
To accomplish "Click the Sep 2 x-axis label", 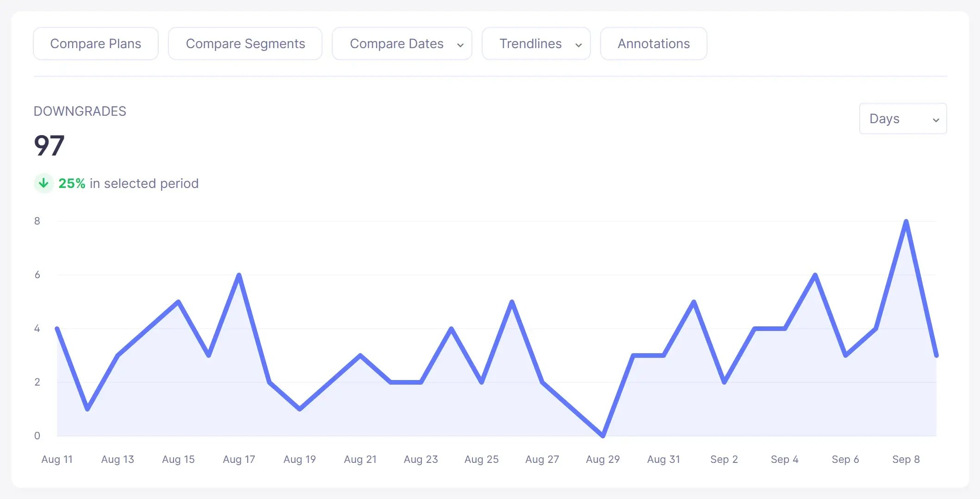I will 724,459.
